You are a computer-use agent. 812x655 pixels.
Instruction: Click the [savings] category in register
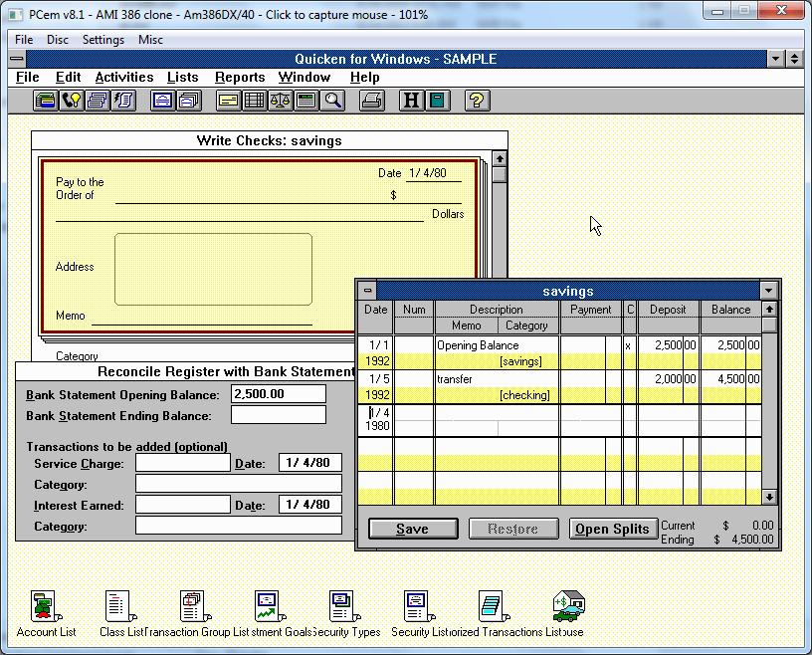521,361
